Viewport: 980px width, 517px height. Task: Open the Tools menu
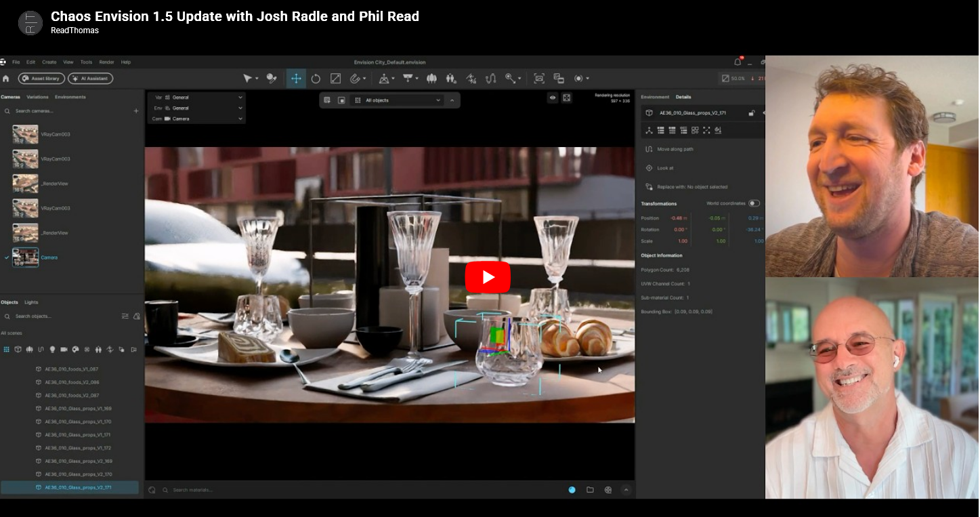click(86, 62)
